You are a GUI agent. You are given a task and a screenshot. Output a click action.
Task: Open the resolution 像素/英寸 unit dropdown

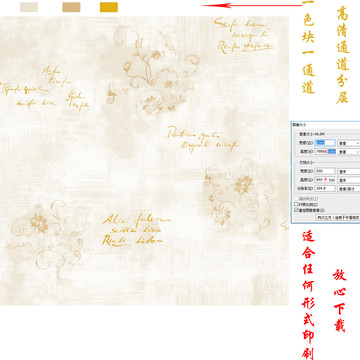point(349,189)
